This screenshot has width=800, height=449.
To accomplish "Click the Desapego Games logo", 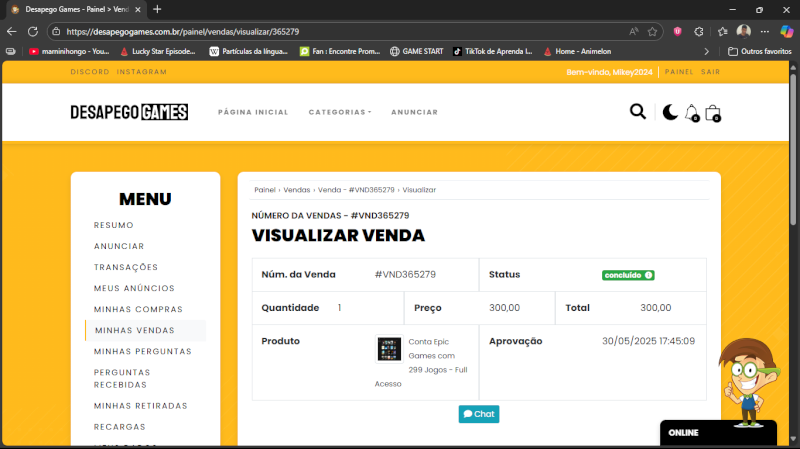I will point(129,112).
